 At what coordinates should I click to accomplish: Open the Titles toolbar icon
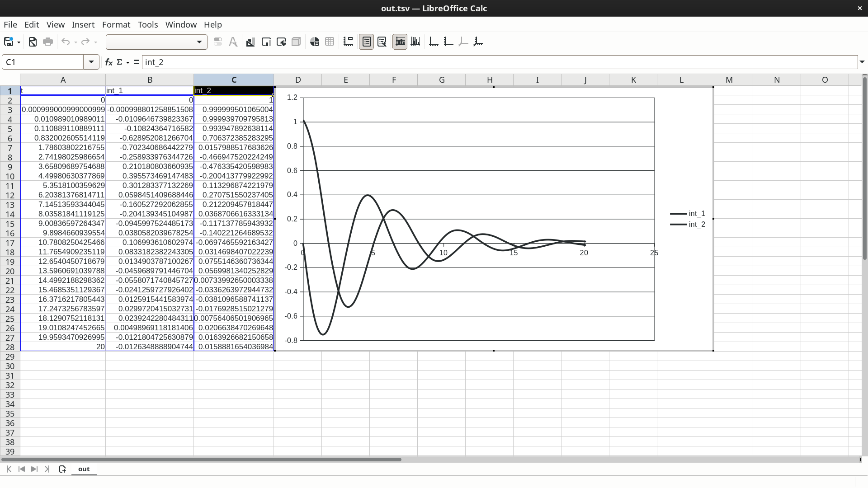pos(348,42)
